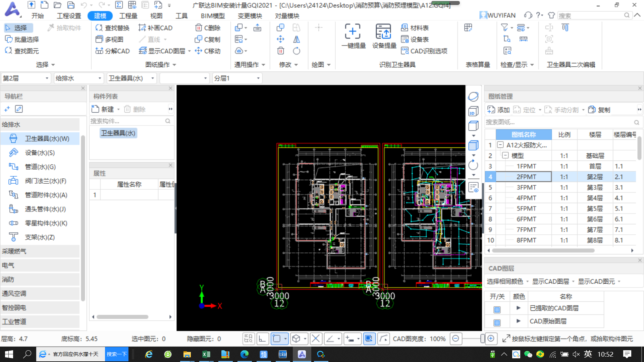Click the 一键提量 tool icon
Viewport: 644px width, 362px height.
tap(353, 31)
